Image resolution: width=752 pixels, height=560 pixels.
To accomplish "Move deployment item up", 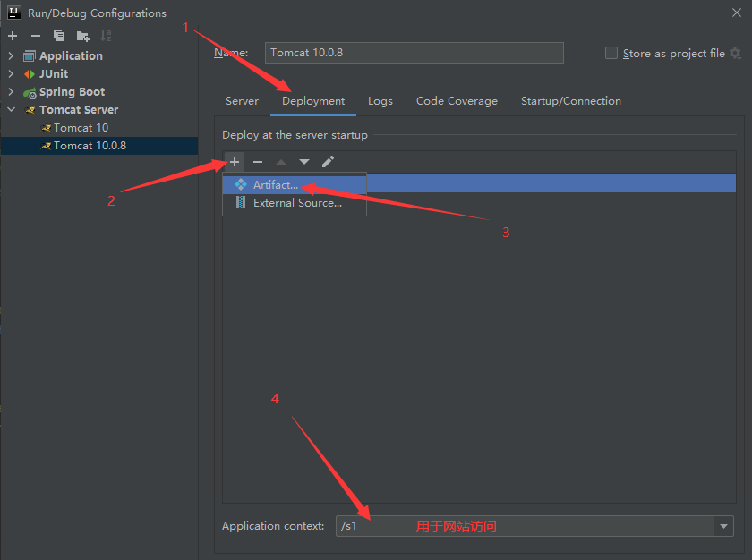I will point(281,162).
